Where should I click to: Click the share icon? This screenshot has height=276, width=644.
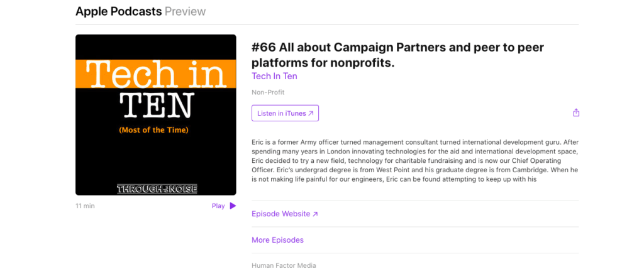(576, 113)
